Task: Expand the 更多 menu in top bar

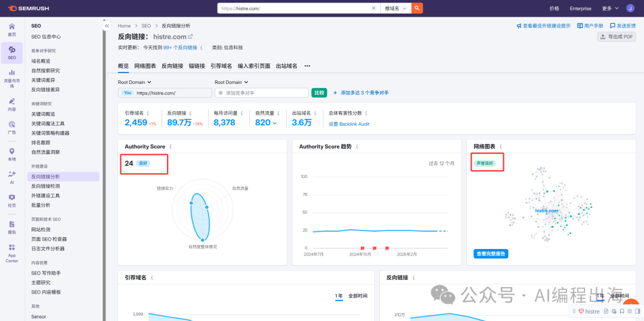Action: pyautogui.click(x=609, y=8)
